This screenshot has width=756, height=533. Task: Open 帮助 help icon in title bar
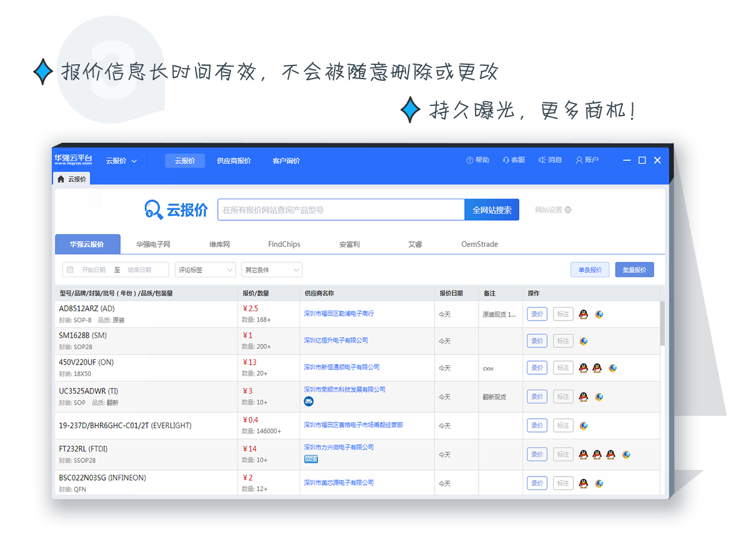[470, 161]
